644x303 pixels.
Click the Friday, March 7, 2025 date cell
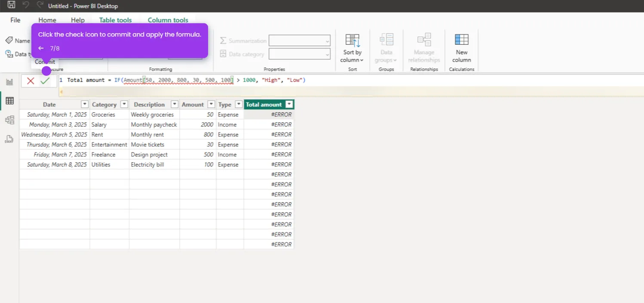pyautogui.click(x=55, y=155)
